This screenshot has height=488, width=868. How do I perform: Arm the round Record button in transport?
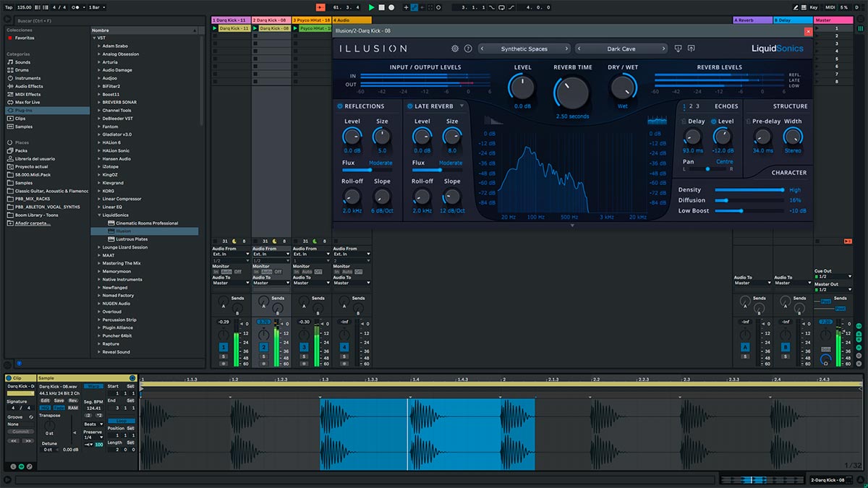pos(391,7)
